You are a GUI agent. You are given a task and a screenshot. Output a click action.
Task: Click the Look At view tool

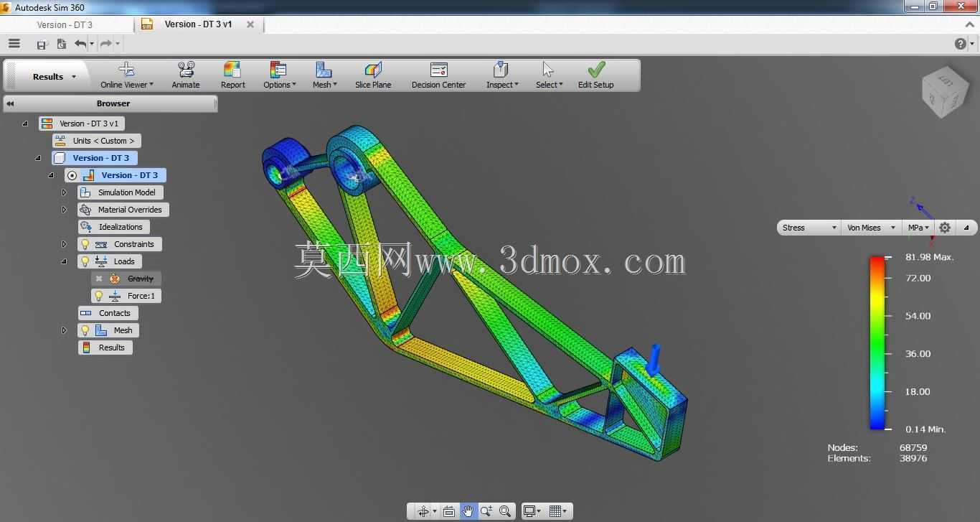(x=449, y=511)
